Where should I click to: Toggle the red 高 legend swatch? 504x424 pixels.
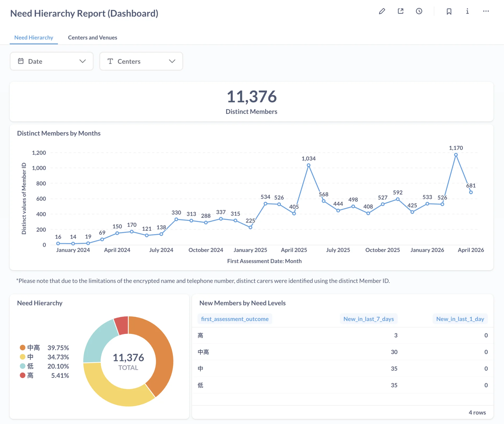[23, 375]
